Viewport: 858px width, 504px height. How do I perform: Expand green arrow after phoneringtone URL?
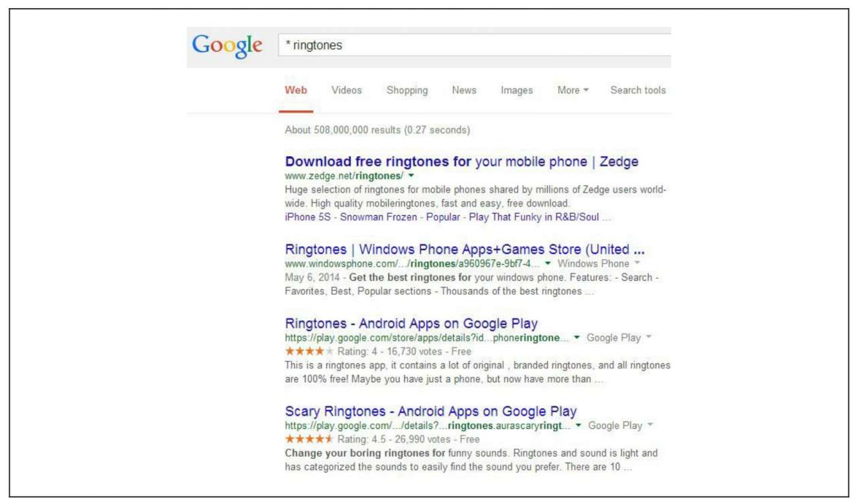[x=576, y=338]
